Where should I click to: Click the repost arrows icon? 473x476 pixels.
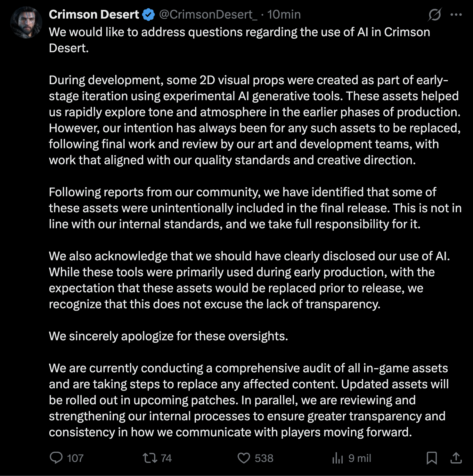pyautogui.click(x=150, y=458)
